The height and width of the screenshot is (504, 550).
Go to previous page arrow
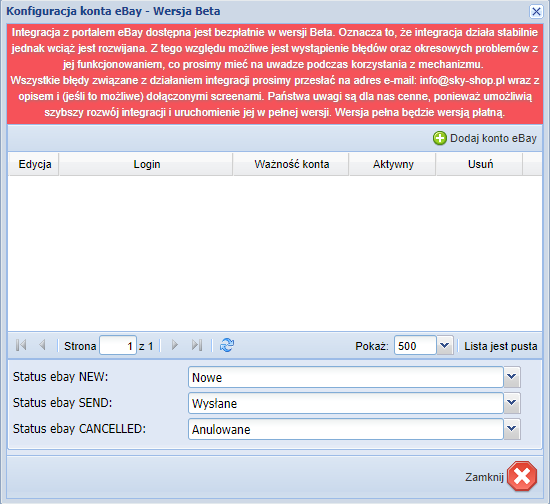(42, 345)
